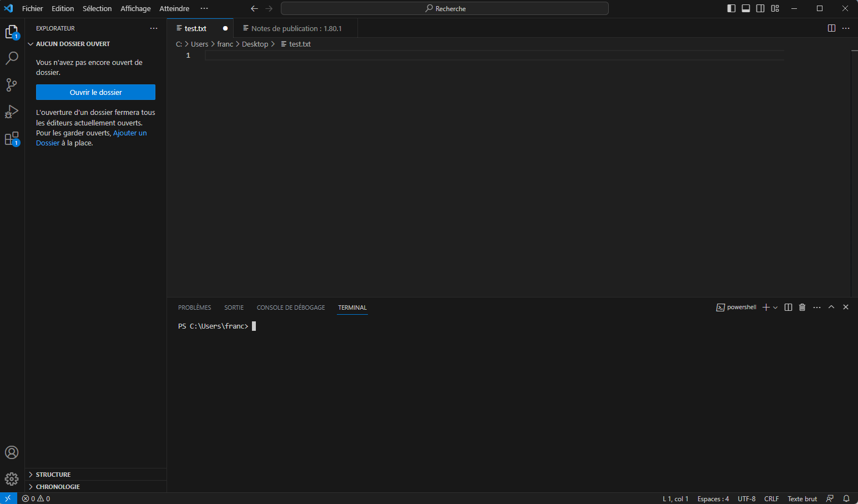Open the Source Control view
Screen dimensions: 858x504
[x=12, y=84]
